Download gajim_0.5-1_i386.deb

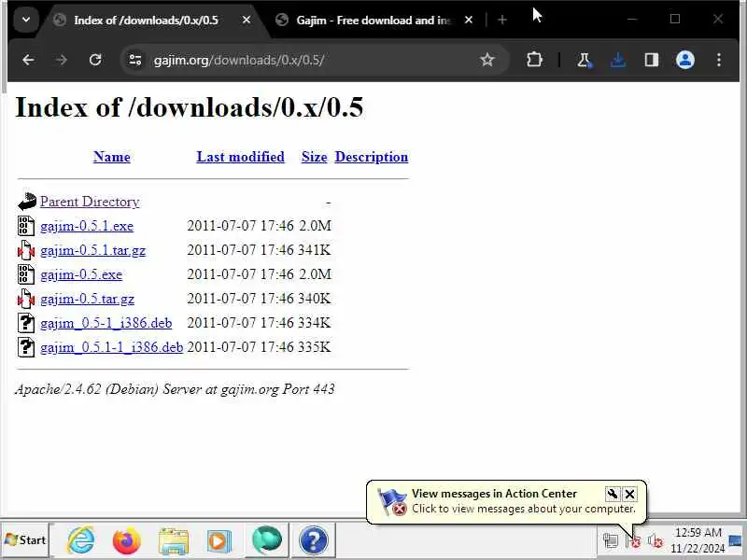point(106,323)
